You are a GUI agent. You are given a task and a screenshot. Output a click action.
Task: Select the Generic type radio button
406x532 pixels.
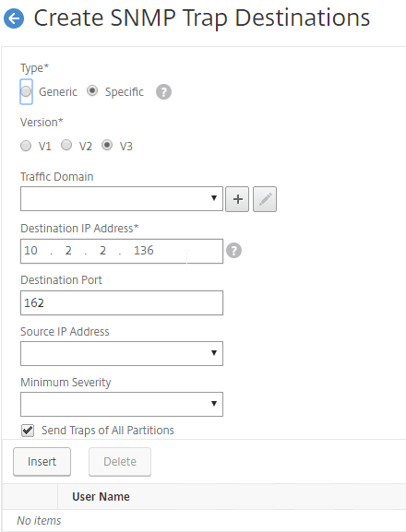click(26, 91)
